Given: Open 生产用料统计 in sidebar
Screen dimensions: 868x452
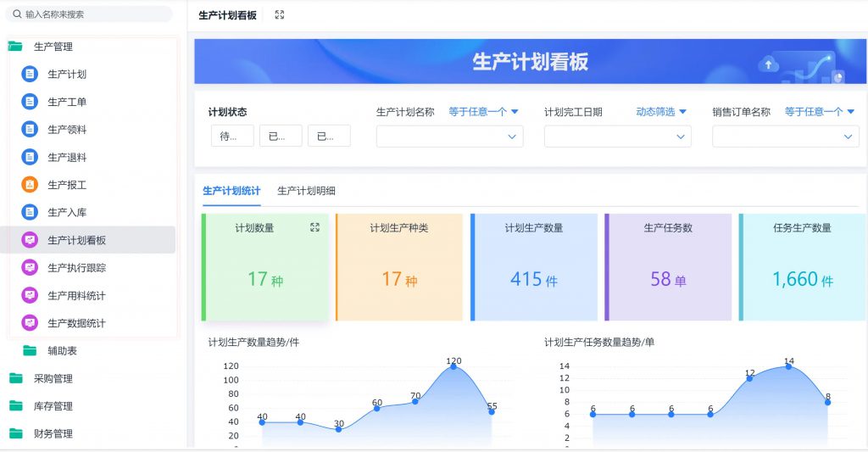Looking at the screenshot, I should (x=76, y=296).
